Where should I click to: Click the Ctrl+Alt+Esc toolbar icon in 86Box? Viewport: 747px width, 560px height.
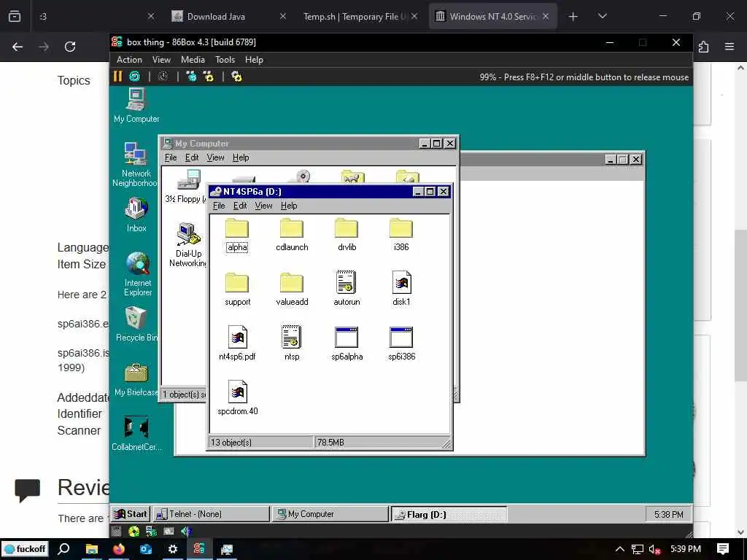[x=208, y=76]
